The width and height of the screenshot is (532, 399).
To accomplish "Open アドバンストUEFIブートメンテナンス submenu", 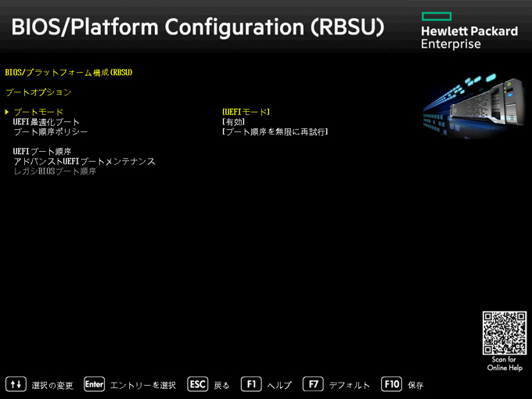I will [x=84, y=161].
